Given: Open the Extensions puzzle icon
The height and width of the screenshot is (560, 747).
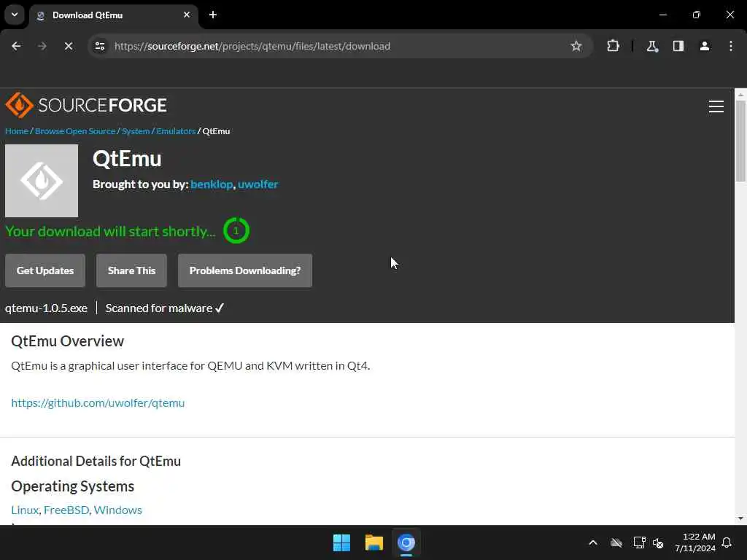Looking at the screenshot, I should [613, 46].
